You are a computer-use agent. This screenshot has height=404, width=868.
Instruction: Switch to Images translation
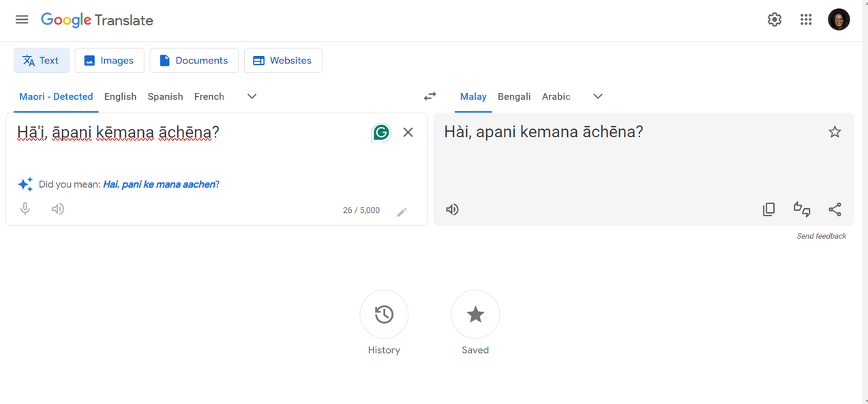pyautogui.click(x=109, y=61)
